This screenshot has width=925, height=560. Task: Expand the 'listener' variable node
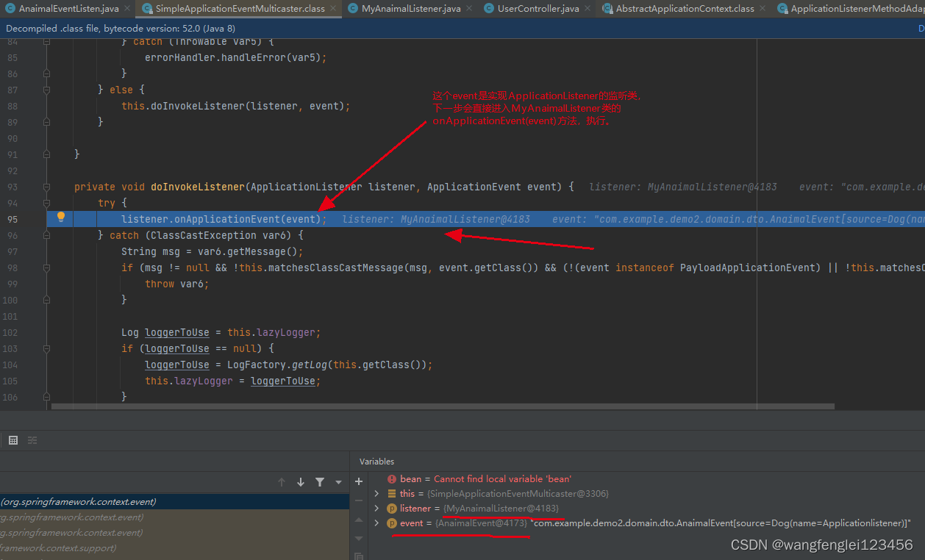coord(377,509)
